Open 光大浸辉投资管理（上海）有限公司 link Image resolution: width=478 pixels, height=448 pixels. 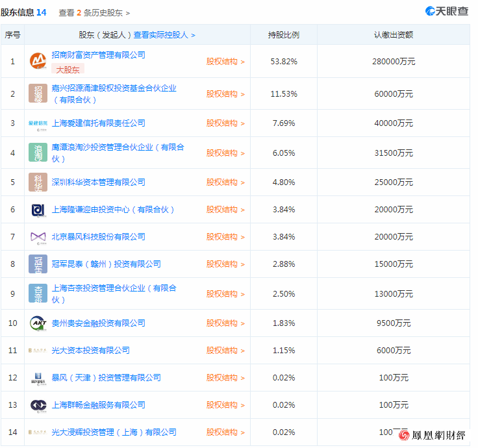coord(114,432)
